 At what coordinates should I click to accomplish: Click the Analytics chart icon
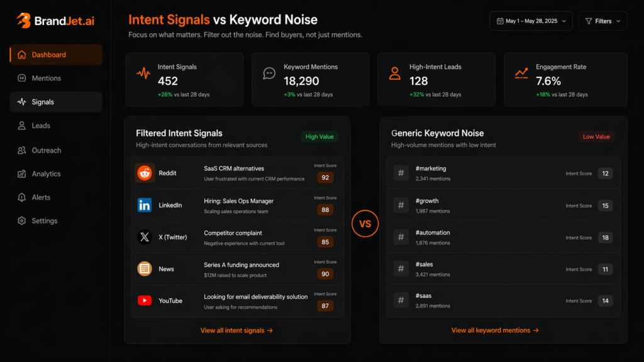pos(22,173)
